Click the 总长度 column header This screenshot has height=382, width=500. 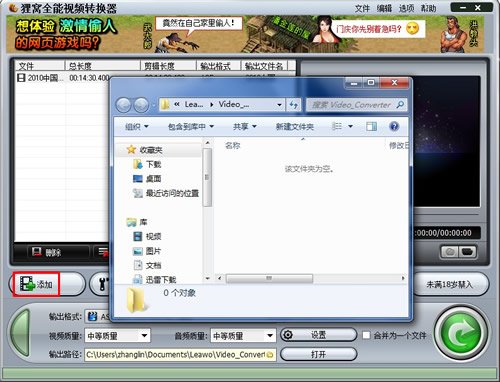point(102,66)
